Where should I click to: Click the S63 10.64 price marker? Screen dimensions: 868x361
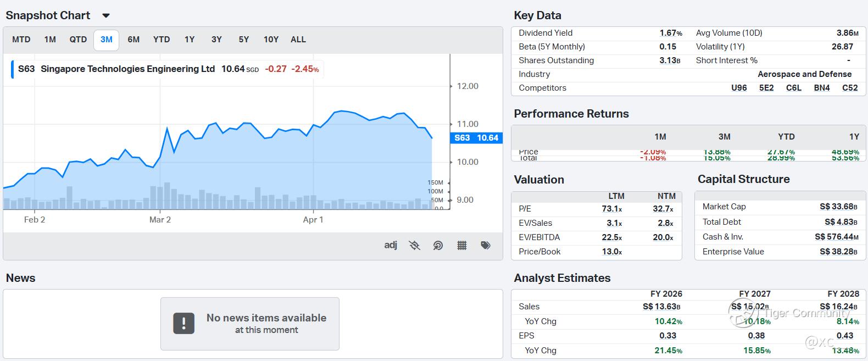click(476, 138)
